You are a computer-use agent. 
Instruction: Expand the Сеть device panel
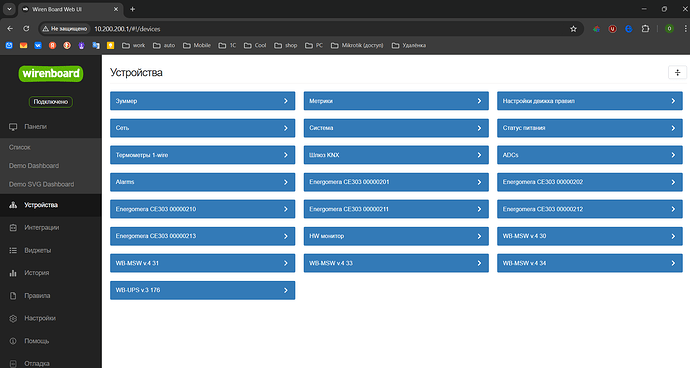[202, 128]
